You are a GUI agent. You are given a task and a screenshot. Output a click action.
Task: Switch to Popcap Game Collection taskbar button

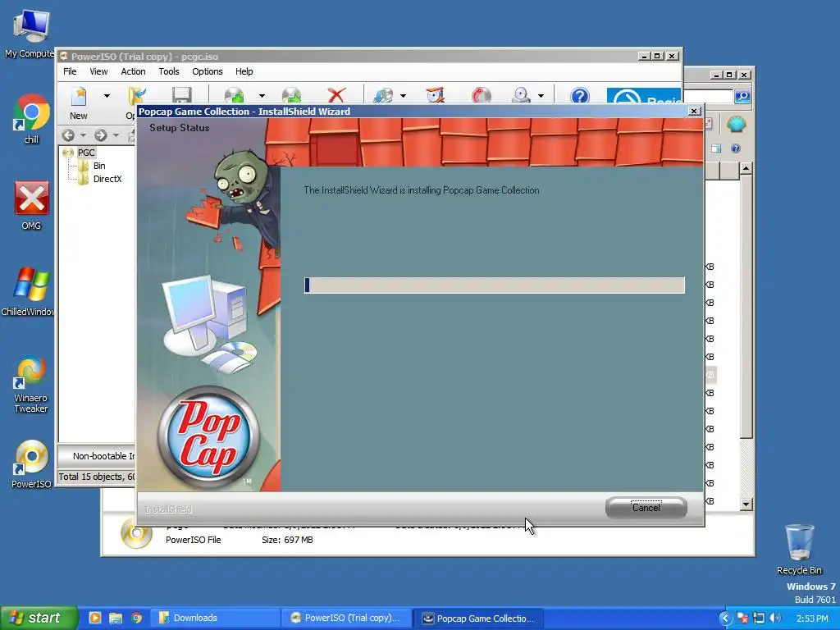tap(478, 618)
